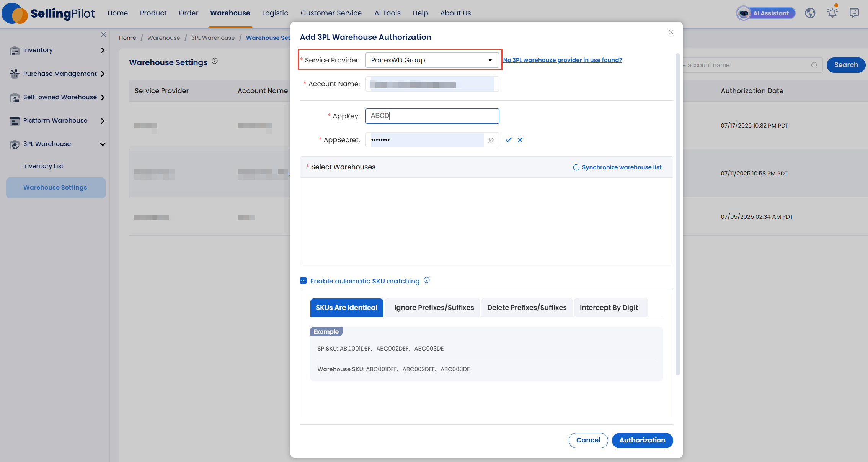Toggle Enable automatic SKU matching checkbox
The height and width of the screenshot is (462, 868).
[x=303, y=281]
